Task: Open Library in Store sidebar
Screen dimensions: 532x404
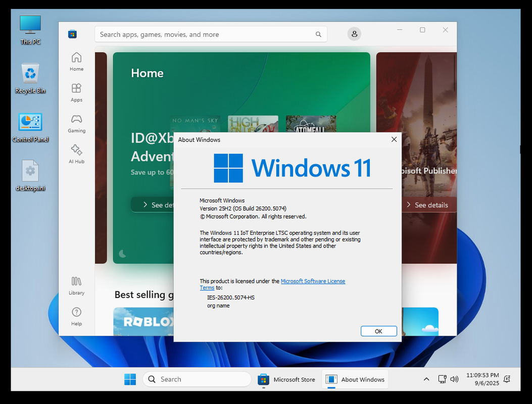Action: click(76, 286)
